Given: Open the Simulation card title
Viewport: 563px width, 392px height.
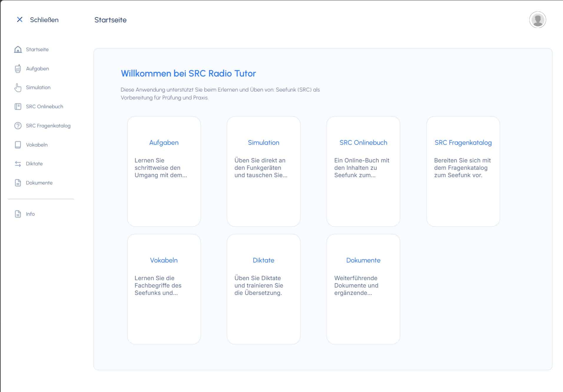Looking at the screenshot, I should click(263, 143).
